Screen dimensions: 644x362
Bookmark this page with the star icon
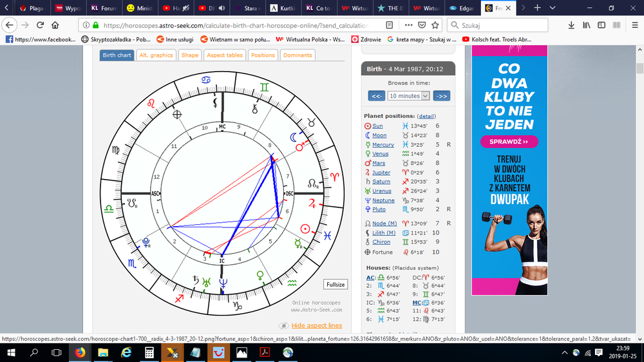click(435, 25)
